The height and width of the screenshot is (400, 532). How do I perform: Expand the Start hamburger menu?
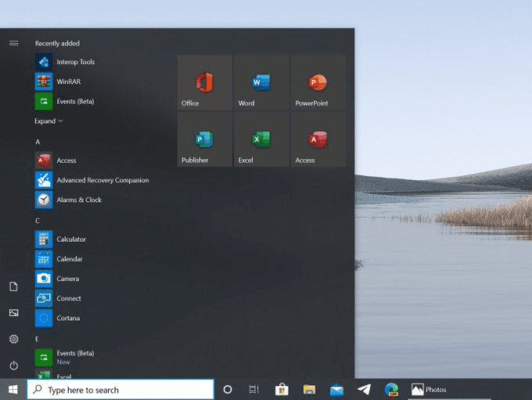[x=13, y=43]
